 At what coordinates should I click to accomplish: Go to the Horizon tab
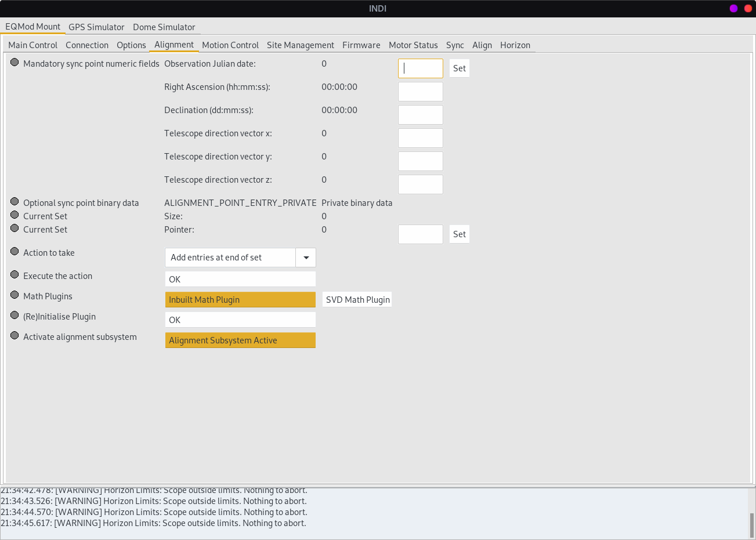click(515, 45)
